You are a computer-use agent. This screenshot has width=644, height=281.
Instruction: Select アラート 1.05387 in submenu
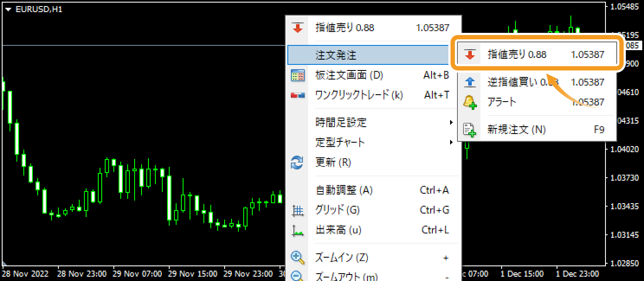tap(537, 102)
